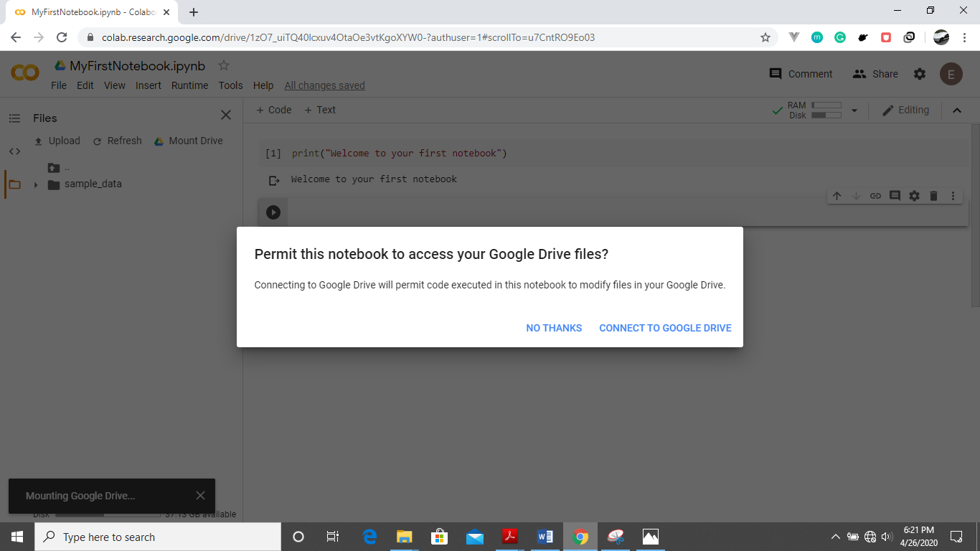Add a new Text cell
This screenshot has height=551, width=980.
(320, 110)
